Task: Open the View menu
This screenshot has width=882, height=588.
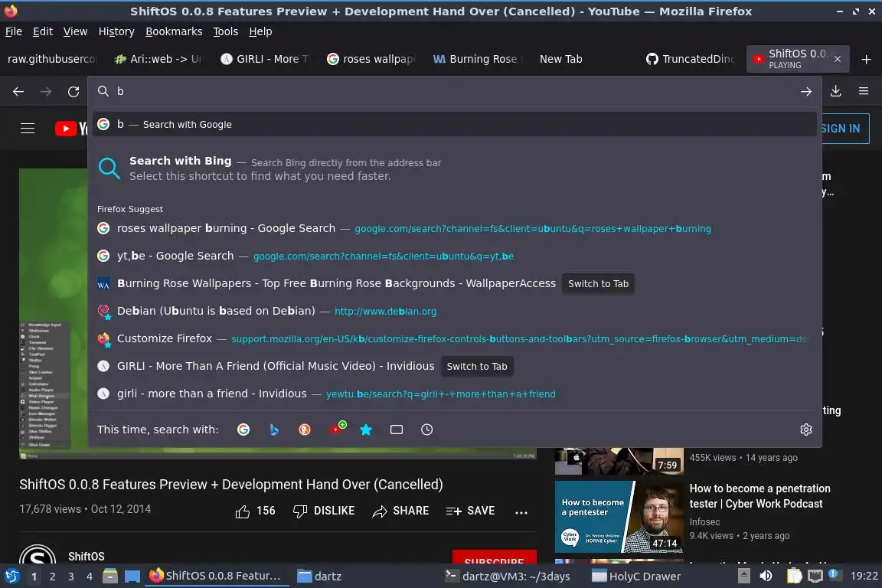Action: tap(75, 31)
